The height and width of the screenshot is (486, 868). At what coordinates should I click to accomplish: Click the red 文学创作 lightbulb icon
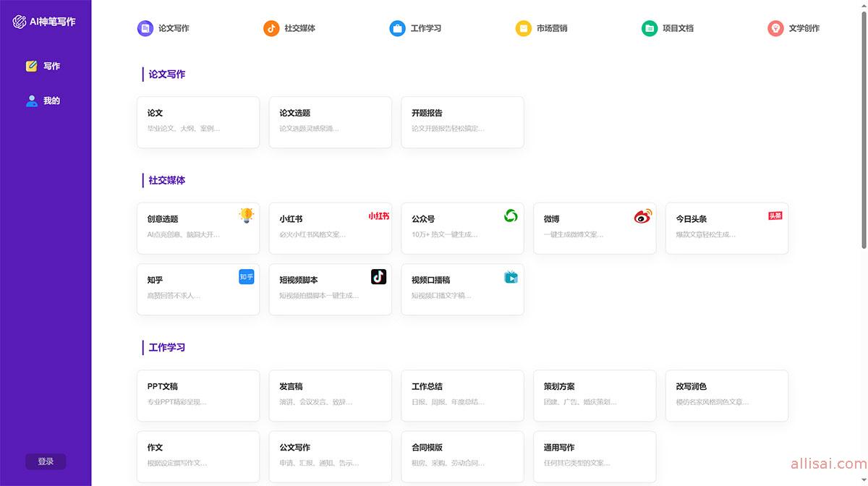point(775,28)
